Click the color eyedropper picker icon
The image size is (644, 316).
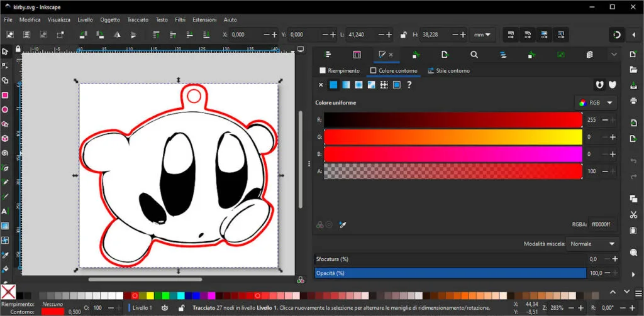tap(341, 224)
